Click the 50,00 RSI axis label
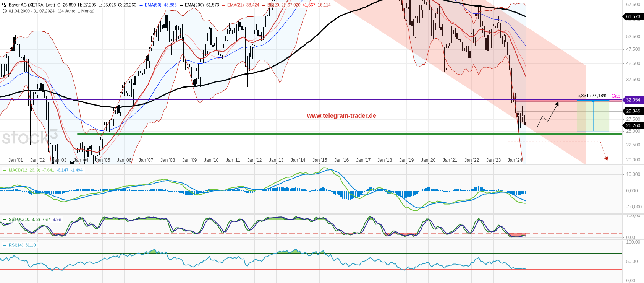Viewport: 644px width, 283px height. tap(632, 262)
